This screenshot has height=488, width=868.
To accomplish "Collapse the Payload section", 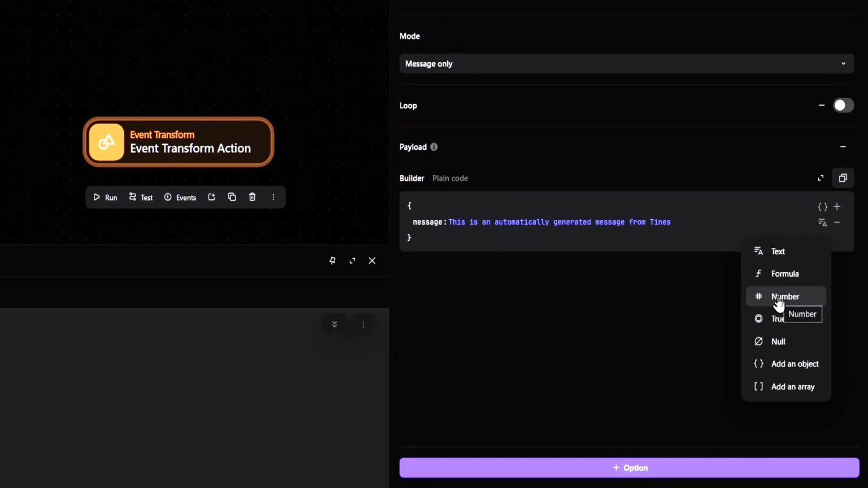I will 843,147.
